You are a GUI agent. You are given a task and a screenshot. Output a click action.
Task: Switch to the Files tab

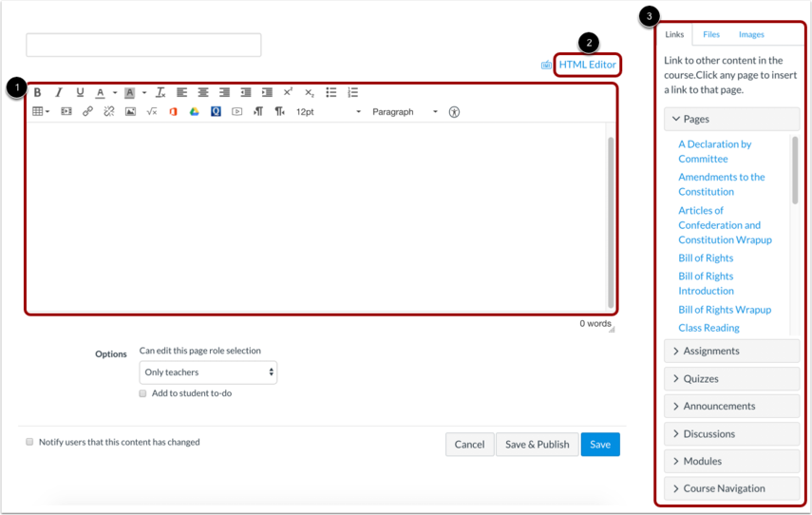tap(711, 35)
